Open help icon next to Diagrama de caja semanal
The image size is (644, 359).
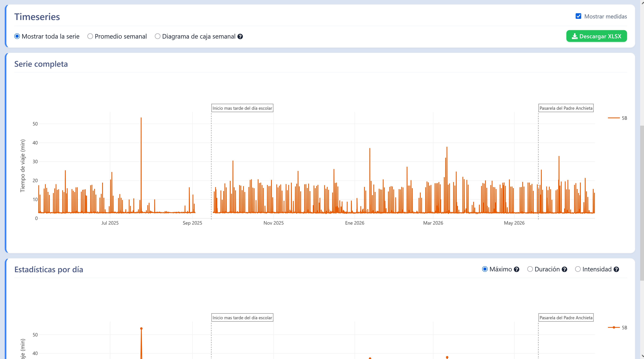pos(240,37)
